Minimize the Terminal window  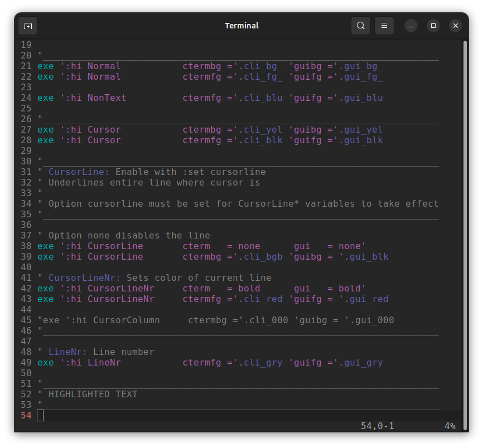coord(411,26)
